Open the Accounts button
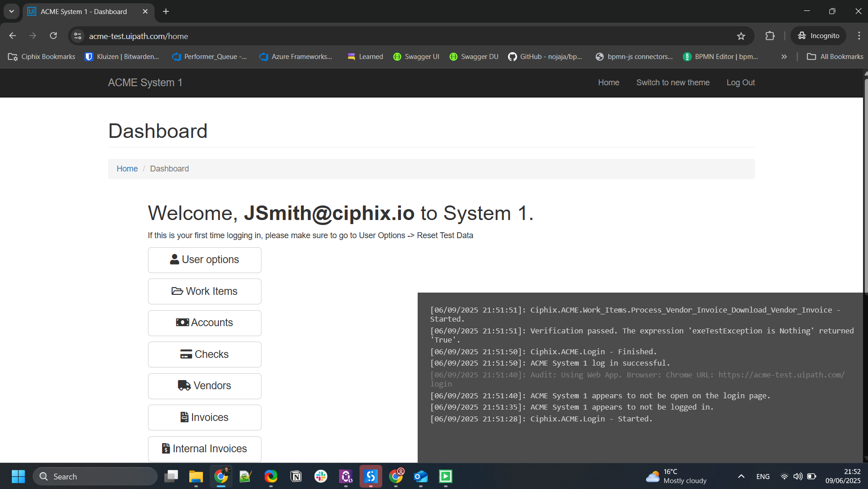The height and width of the screenshot is (489, 868). [204, 323]
